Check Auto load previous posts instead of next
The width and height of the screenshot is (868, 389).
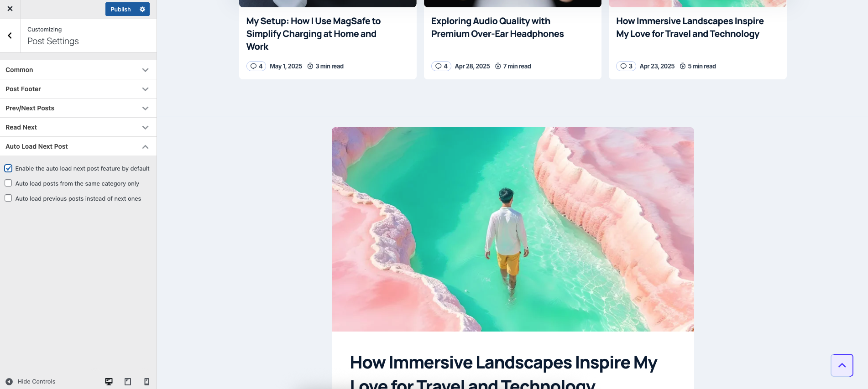[8, 198]
